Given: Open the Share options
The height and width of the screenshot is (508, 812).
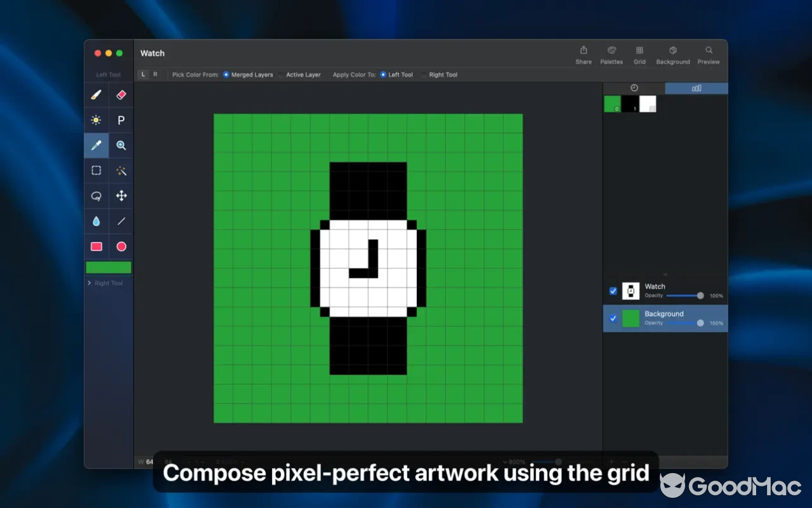Looking at the screenshot, I should coord(583,55).
